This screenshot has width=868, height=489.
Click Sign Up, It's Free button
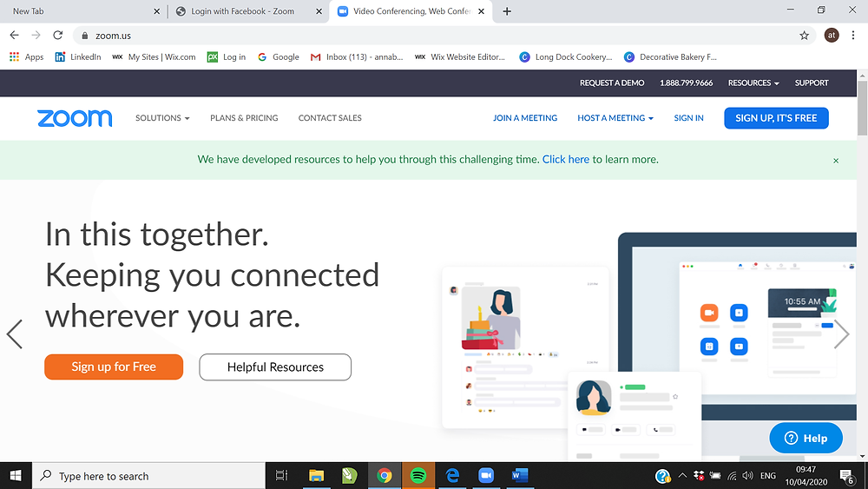(x=776, y=118)
